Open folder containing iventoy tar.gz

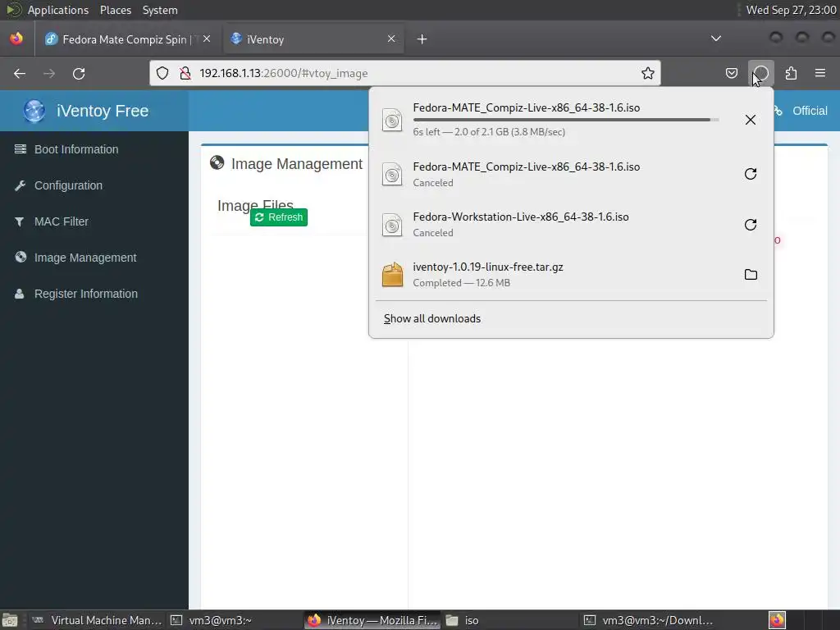pos(750,274)
